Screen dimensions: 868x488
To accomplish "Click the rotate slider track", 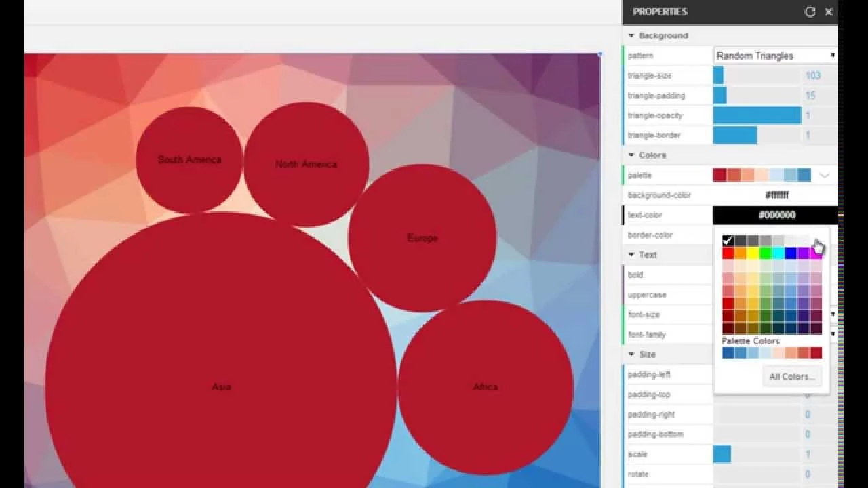I will point(757,474).
